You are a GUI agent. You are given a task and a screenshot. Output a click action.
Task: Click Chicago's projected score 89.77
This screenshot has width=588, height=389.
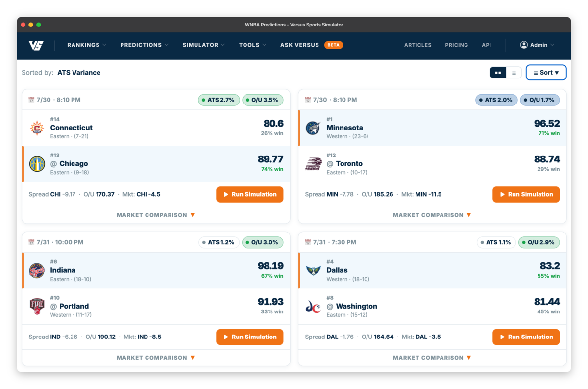(x=270, y=159)
